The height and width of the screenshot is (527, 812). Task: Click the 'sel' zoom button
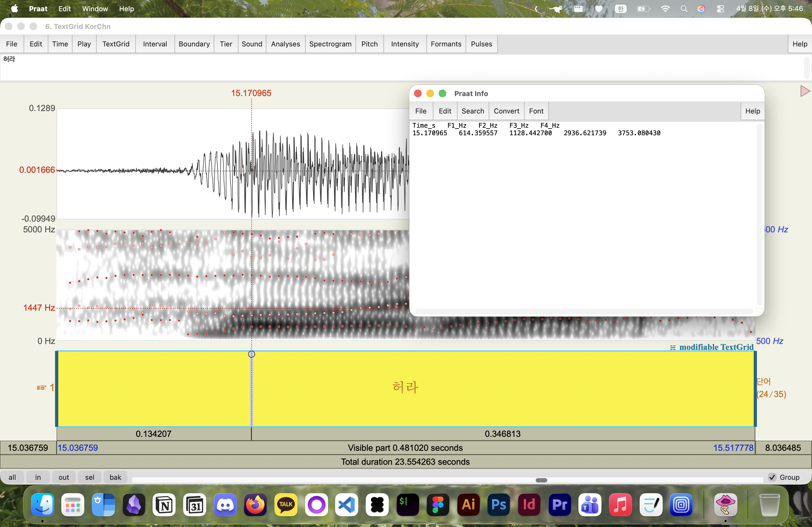pos(89,477)
